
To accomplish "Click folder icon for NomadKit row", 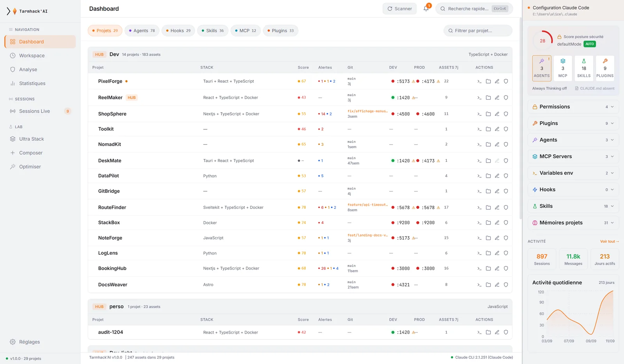I will click(488, 145).
